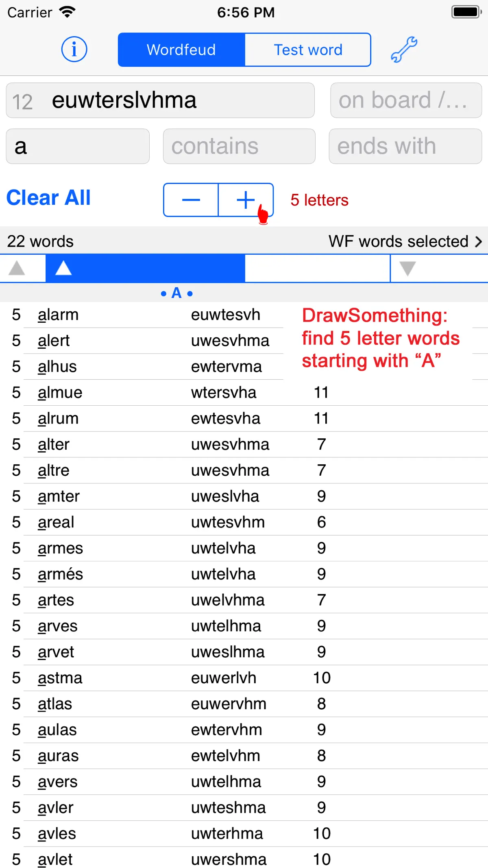Tap the white up-triangle sort arrow
The image size is (488, 868).
point(63,268)
